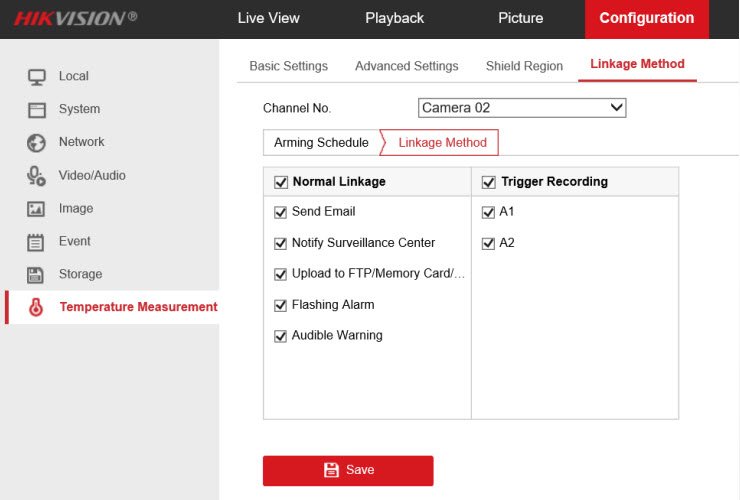Viewport: 740px width, 500px height.
Task: Uncheck the A2 trigger recording checkbox
Action: click(488, 243)
